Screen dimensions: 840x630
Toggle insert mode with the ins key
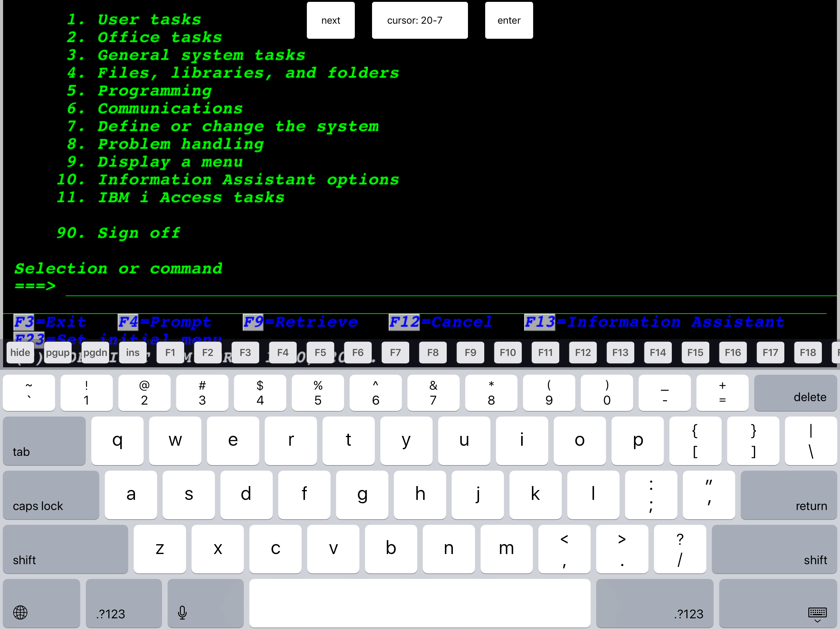pos(133,352)
